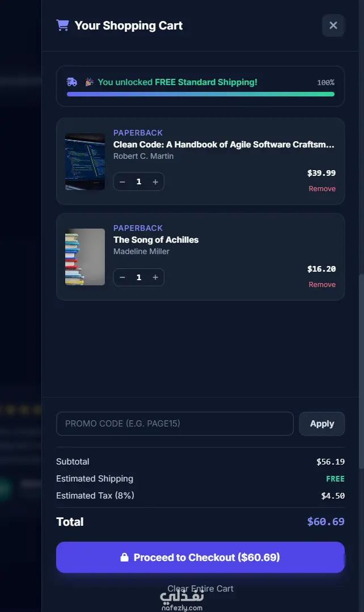Remove Clean Code from the cart
364x612 pixels.
(x=322, y=188)
